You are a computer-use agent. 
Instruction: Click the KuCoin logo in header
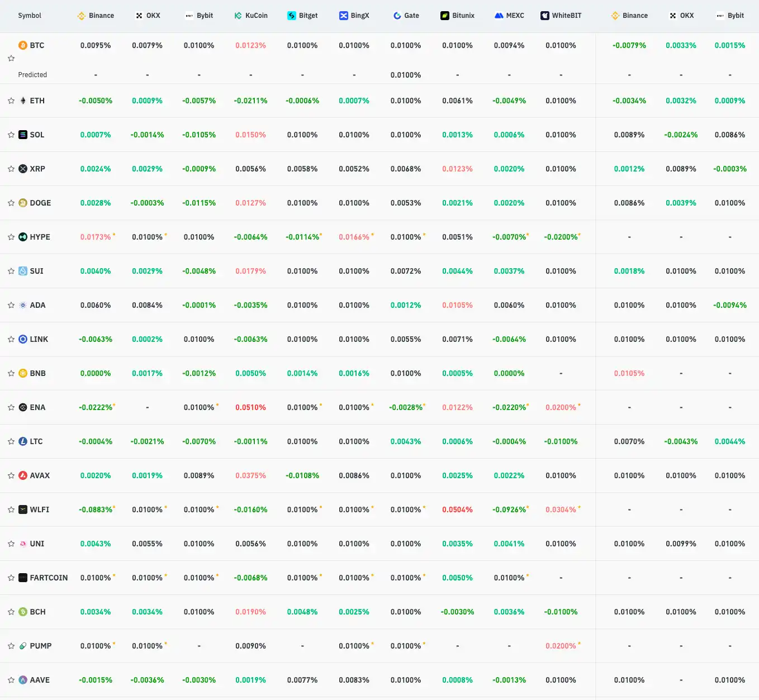(x=238, y=16)
